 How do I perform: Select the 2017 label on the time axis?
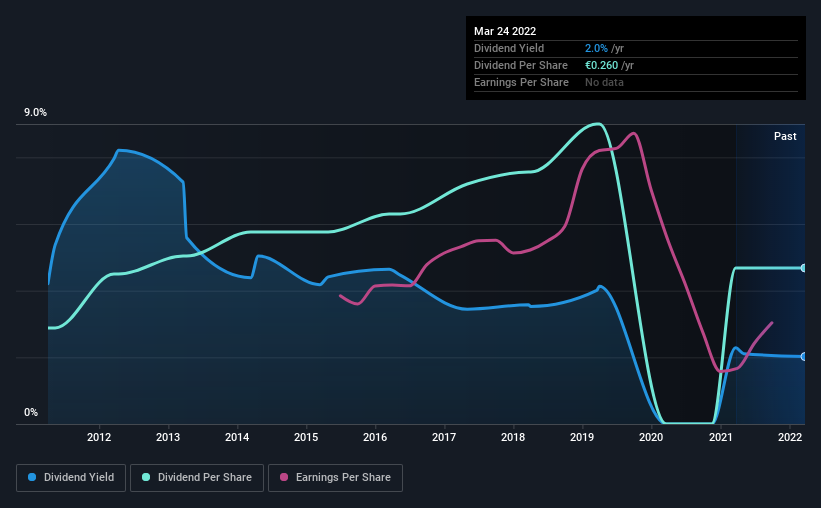[444, 437]
